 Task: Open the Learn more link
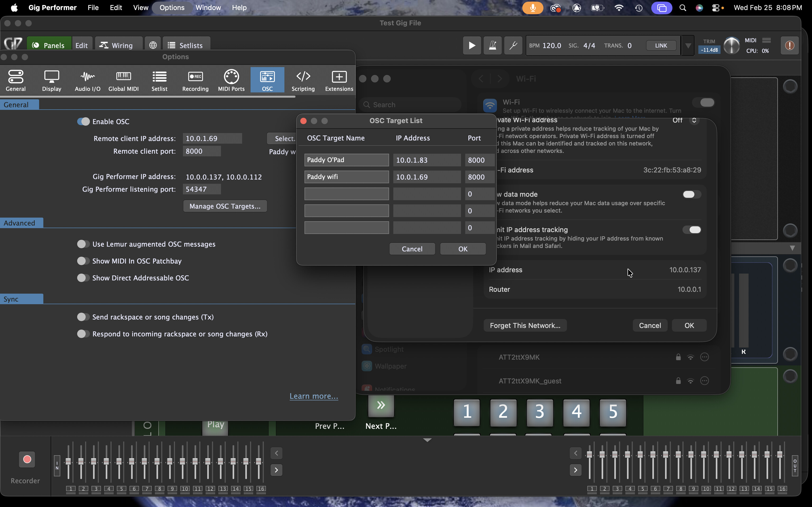click(x=314, y=396)
